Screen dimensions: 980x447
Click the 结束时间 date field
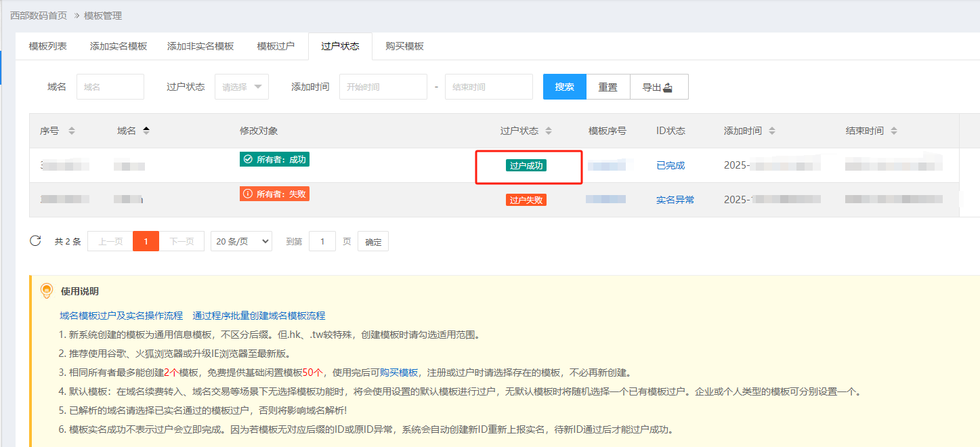pos(489,87)
